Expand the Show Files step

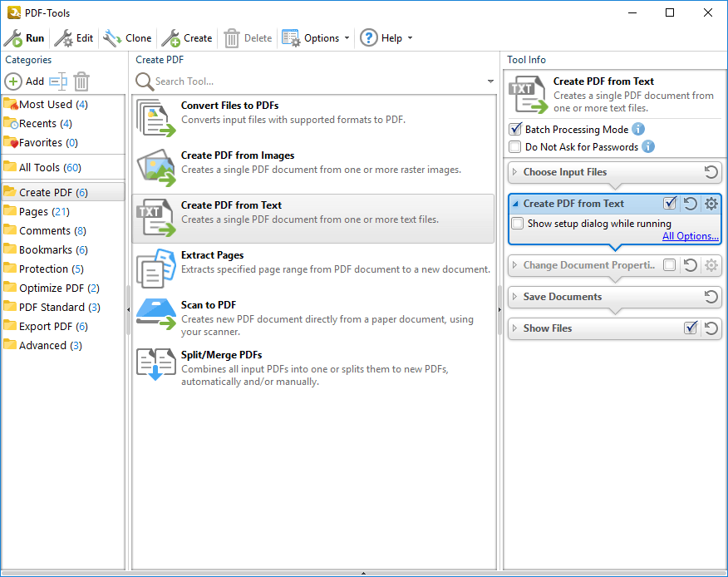coord(514,328)
